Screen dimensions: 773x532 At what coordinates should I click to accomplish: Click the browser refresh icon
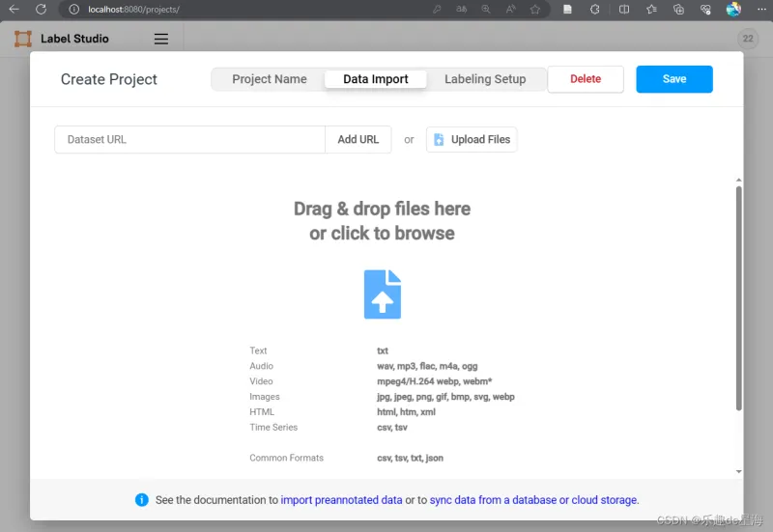[41, 9]
